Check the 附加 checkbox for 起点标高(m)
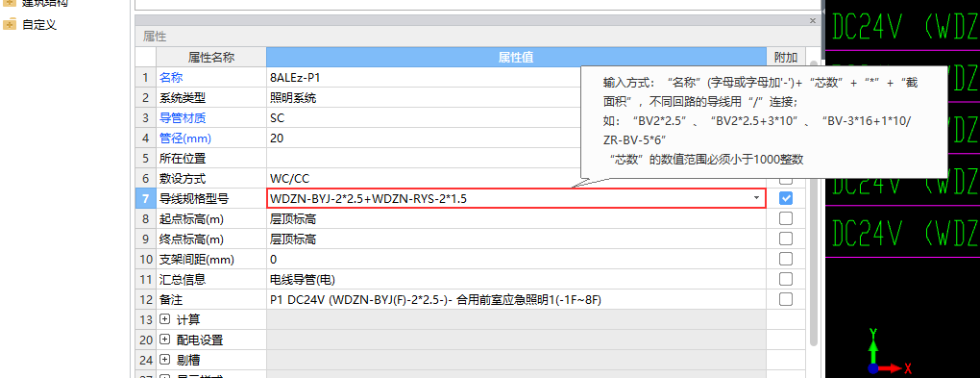 [x=786, y=218]
